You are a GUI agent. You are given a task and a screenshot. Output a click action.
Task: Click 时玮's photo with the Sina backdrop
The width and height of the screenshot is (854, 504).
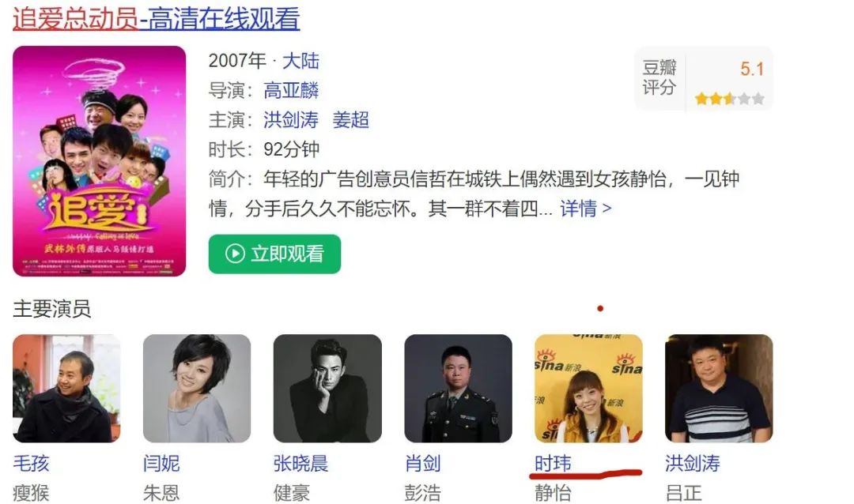point(588,388)
